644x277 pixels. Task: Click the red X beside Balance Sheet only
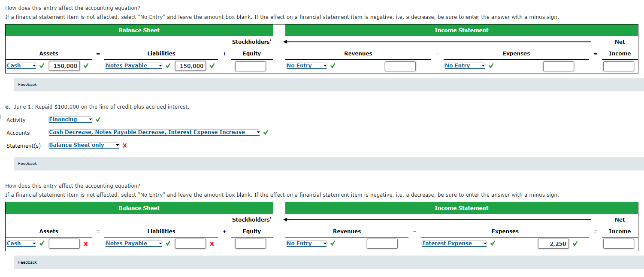point(125,146)
